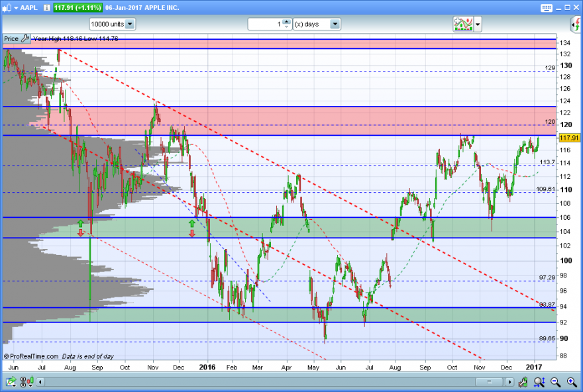Click the 134 price axis label
The width and height of the screenshot is (583, 392).
pyautogui.click(x=565, y=43)
